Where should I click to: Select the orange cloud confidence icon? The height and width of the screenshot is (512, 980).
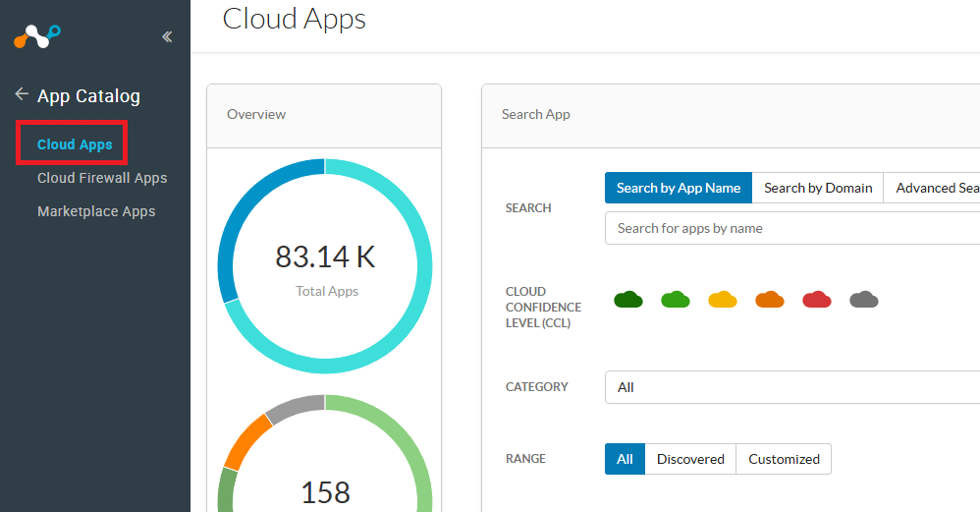point(770,300)
